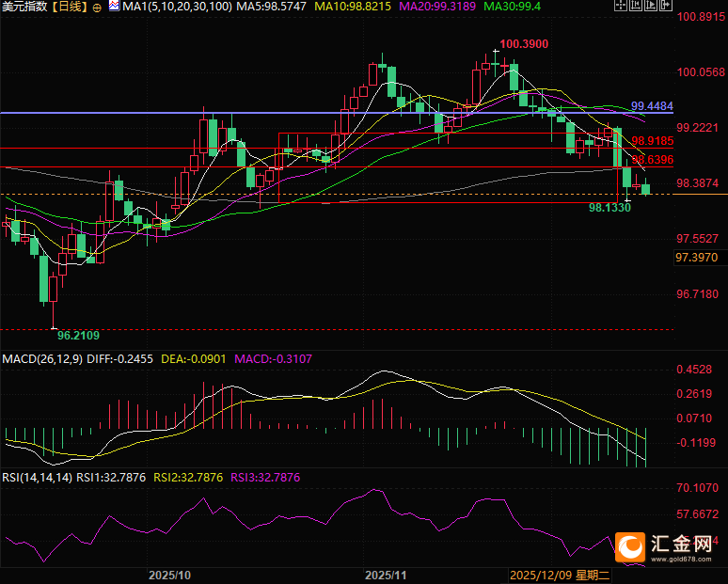Click the 100.3900 high price marker

tap(524, 44)
